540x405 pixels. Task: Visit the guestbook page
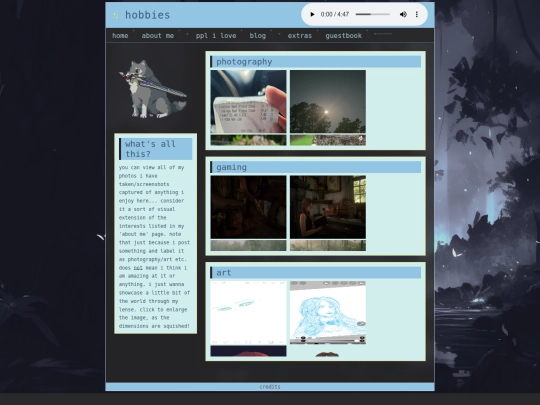[344, 35]
